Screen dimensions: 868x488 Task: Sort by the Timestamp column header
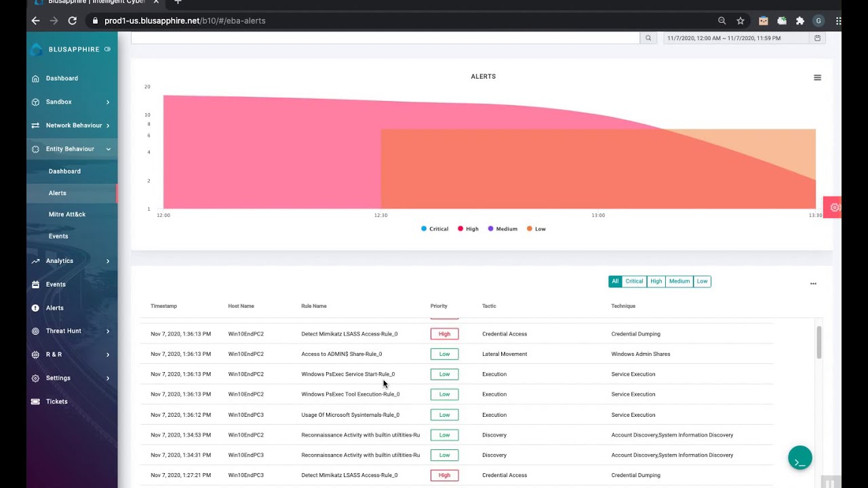pos(164,306)
